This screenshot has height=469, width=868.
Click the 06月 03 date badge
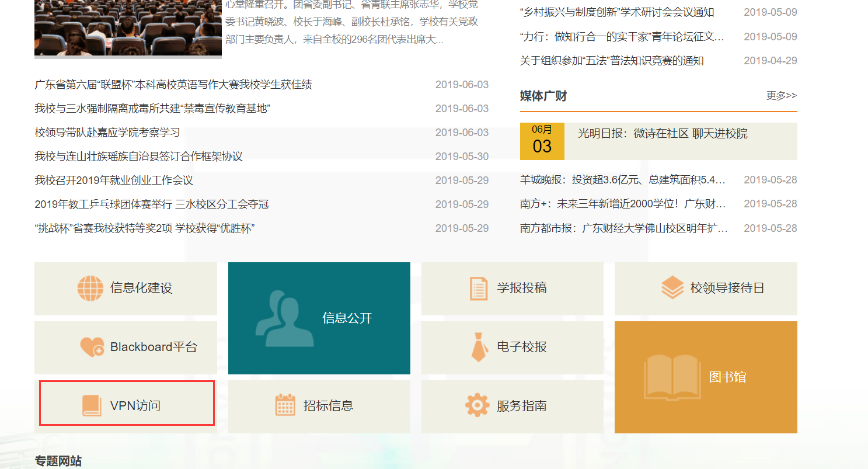pyautogui.click(x=542, y=141)
